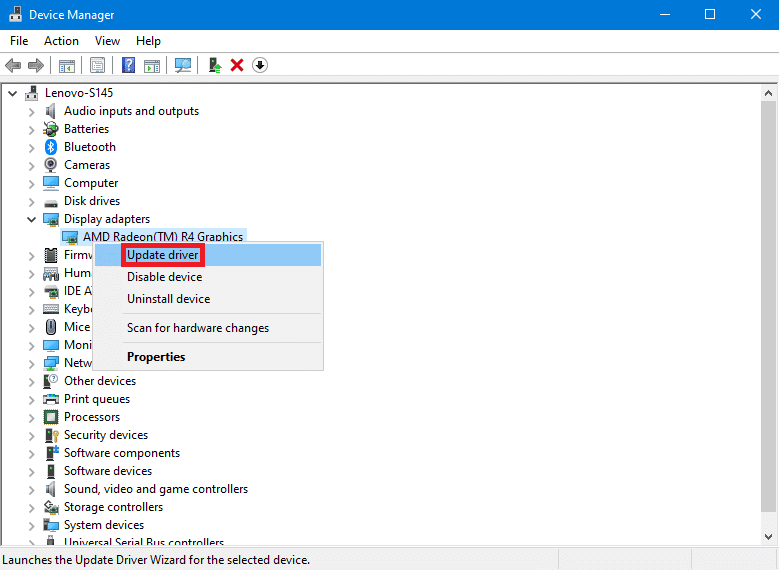Screen dimensions: 779x570
Task: Click the Forward arrow toolbar icon
Action: [x=36, y=65]
